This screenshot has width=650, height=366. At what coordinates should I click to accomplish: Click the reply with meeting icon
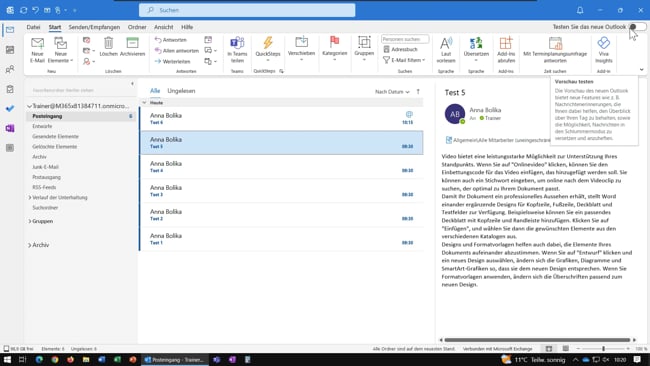[208, 40]
